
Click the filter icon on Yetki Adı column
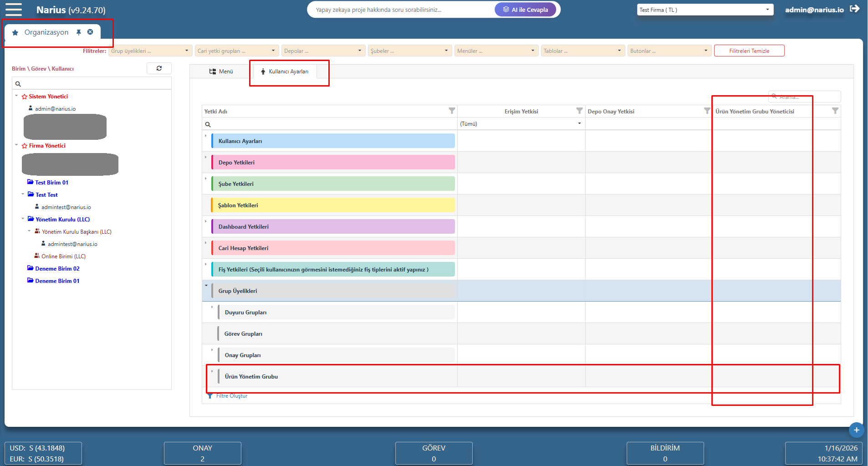452,111
